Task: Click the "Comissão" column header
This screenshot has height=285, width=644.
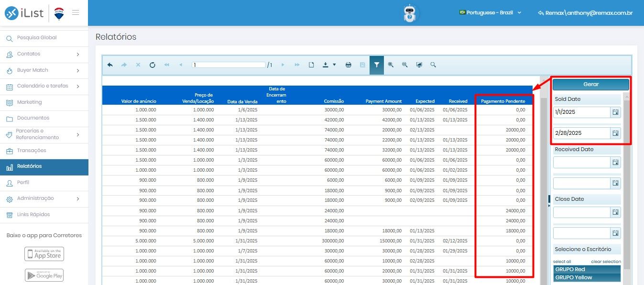Action: (x=334, y=101)
